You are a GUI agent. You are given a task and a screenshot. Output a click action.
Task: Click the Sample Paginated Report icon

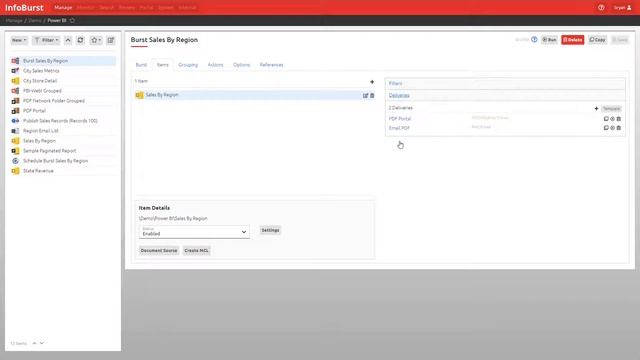(x=15, y=151)
